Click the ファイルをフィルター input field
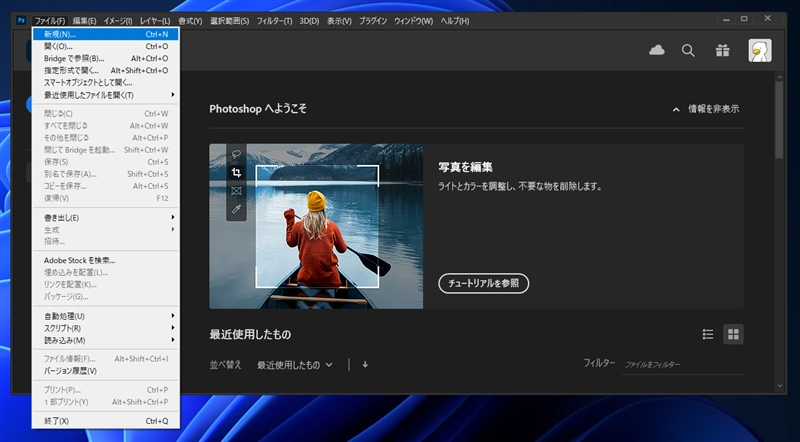Screen dimensions: 800x442 (682, 364)
